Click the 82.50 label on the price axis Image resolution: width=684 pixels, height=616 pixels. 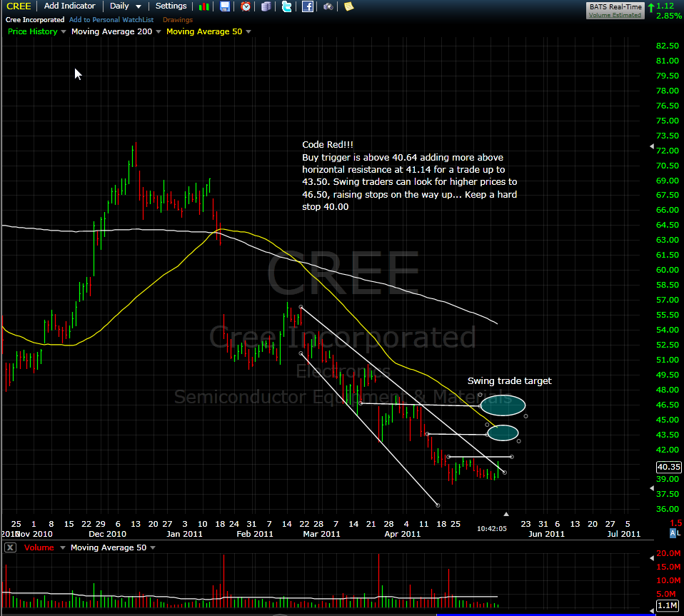[x=668, y=46]
